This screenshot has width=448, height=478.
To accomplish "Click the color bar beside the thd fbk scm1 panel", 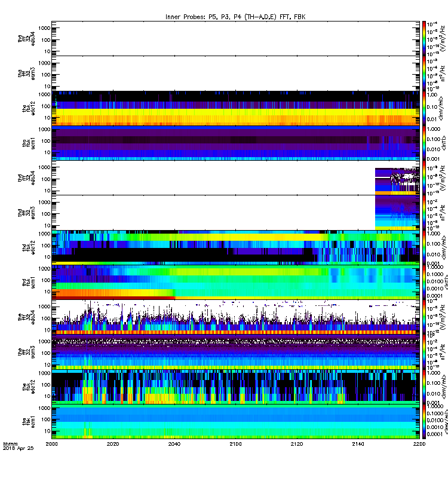I will tap(424, 283).
